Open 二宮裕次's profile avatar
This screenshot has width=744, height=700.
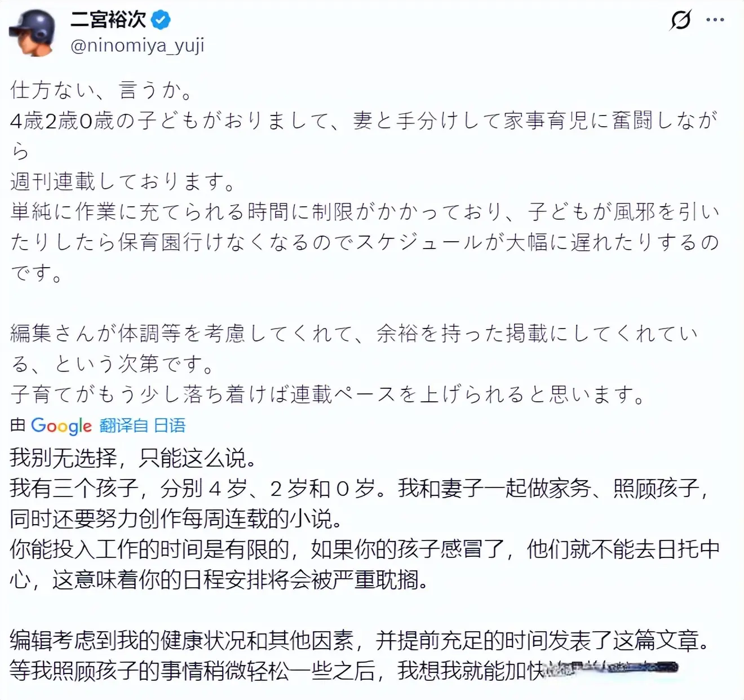pos(33,33)
